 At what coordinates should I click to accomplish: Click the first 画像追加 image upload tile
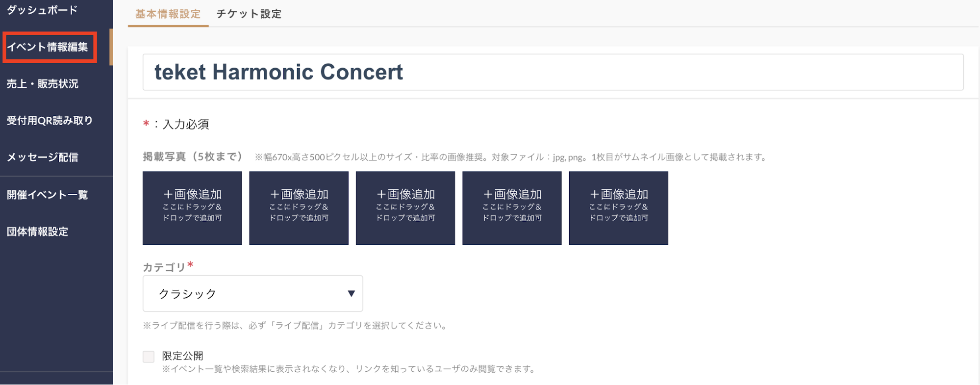[192, 208]
